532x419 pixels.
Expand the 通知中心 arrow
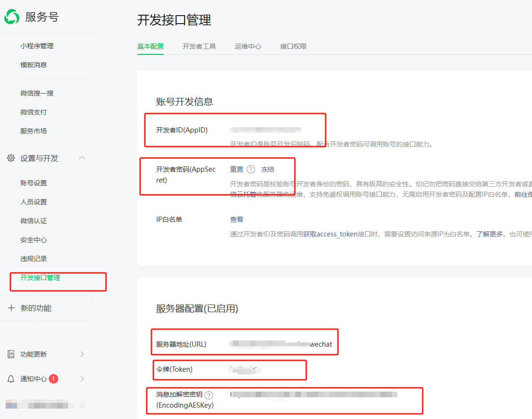[82, 379]
